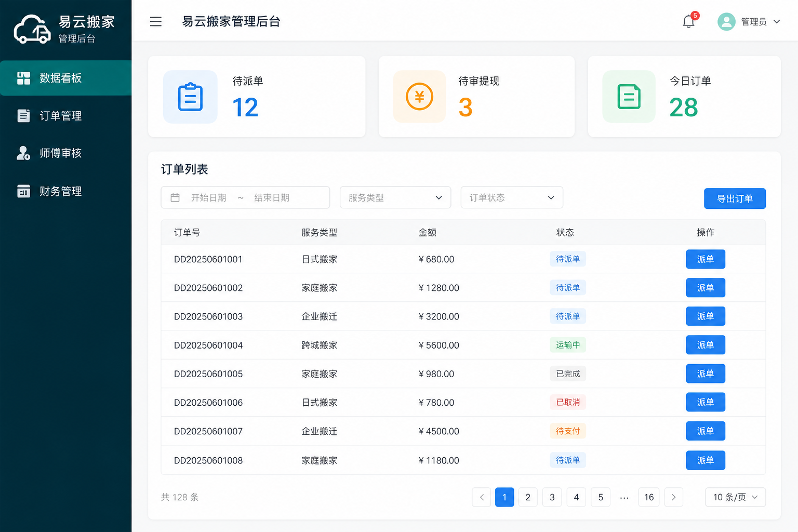The width and height of the screenshot is (798, 532).
Task: Open the 管理员 dropdown chevron
Action: point(777,21)
